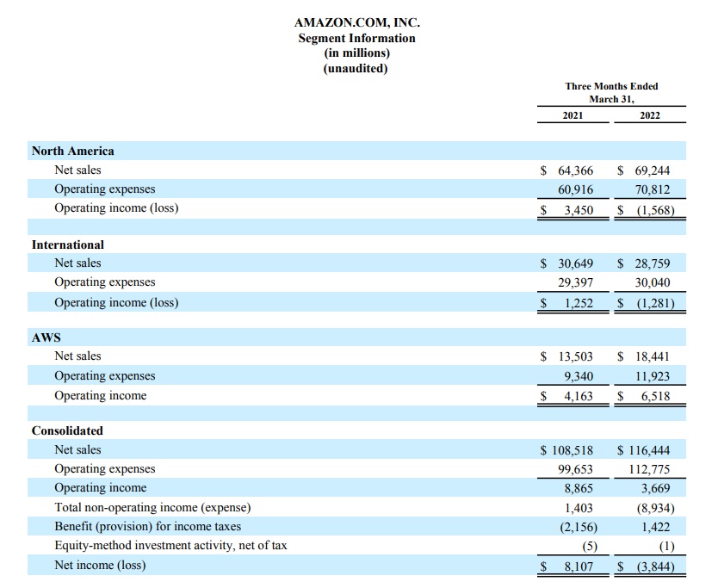This screenshot has height=588, width=718.
Task: Select the Segment Information subtitle
Action: pos(356,38)
